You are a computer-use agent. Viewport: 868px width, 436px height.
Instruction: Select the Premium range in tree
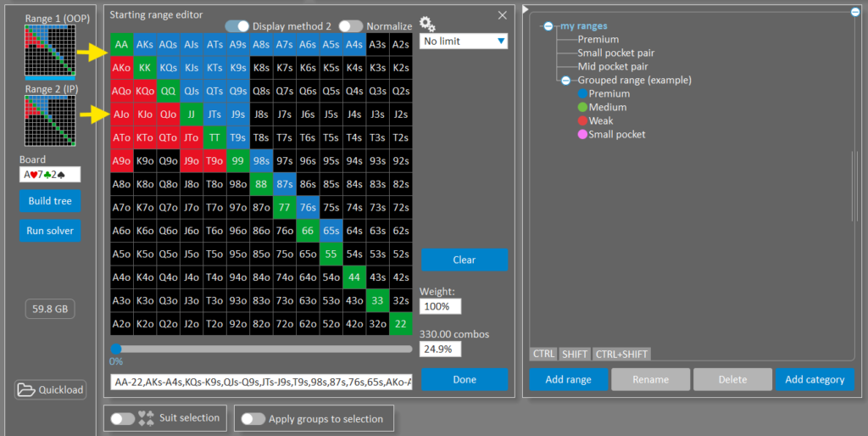[598, 39]
